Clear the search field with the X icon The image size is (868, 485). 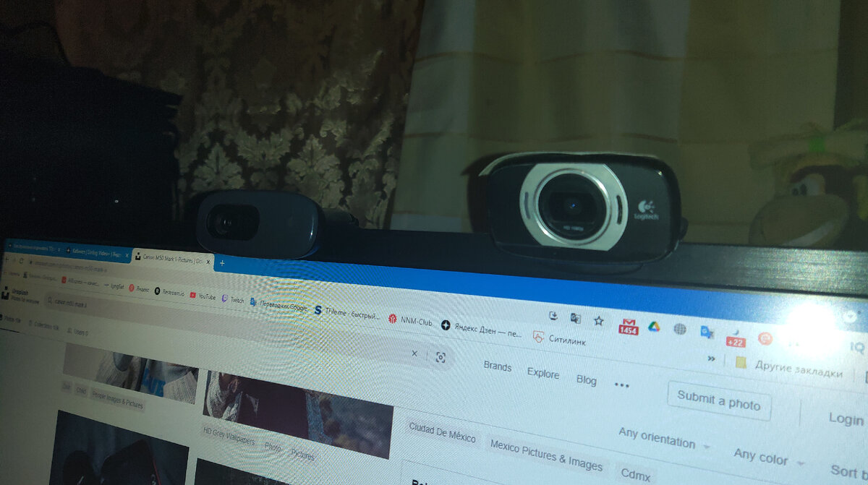click(x=414, y=353)
